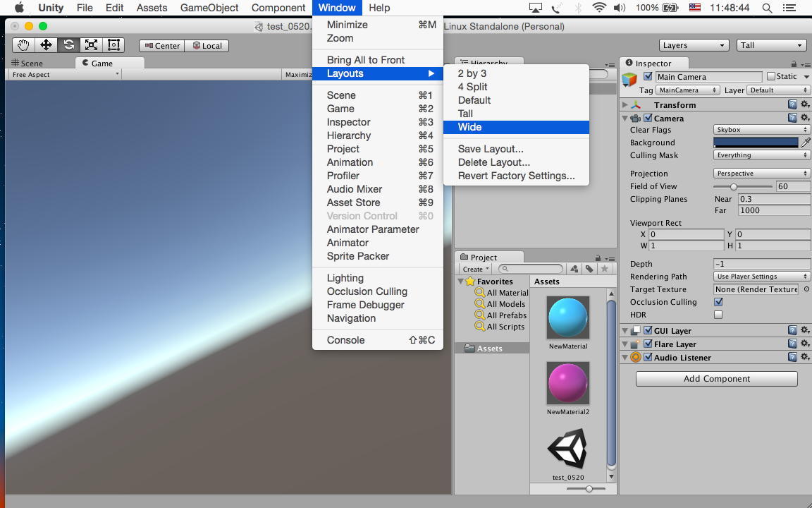Select the Scale tool

(91, 45)
